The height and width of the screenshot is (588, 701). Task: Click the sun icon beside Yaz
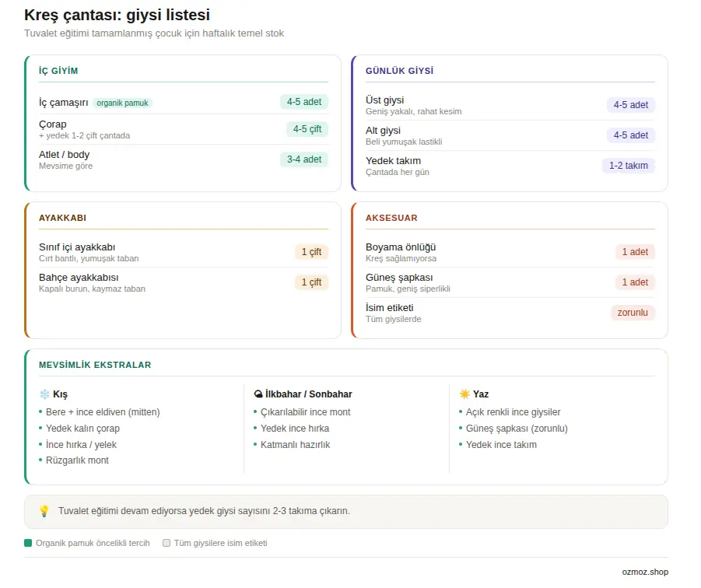click(464, 394)
